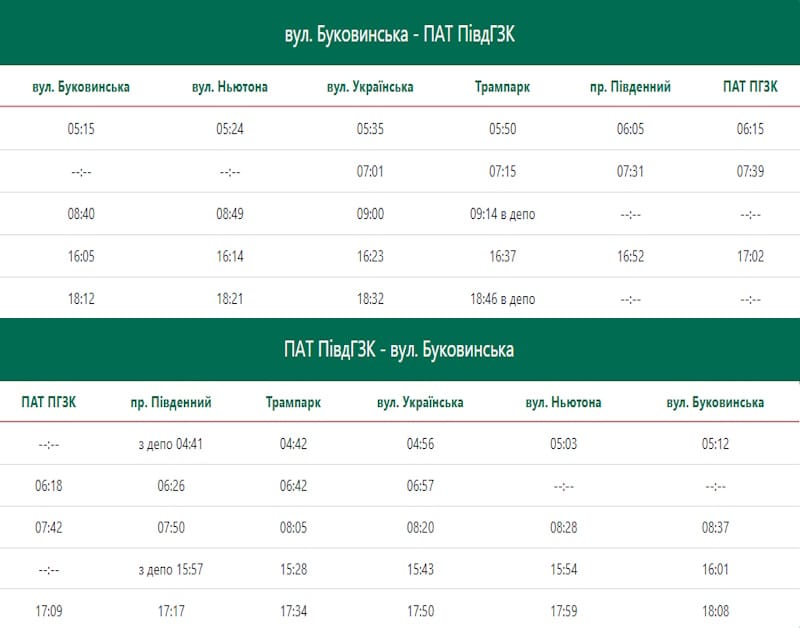
Task: Click the 18:08 final arrival time cell
Action: (714, 611)
